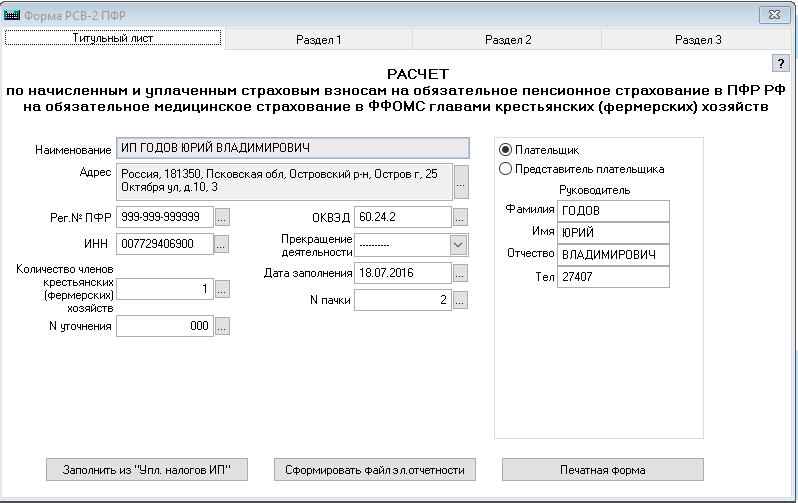Screen dimensions: 798x503
Task: Click the Наименование field
Action: tap(293, 148)
